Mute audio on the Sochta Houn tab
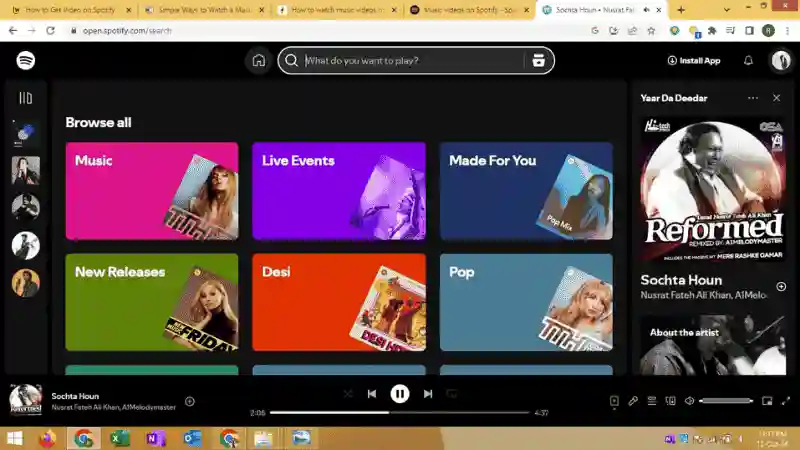This screenshot has height=450, width=800. 646,10
